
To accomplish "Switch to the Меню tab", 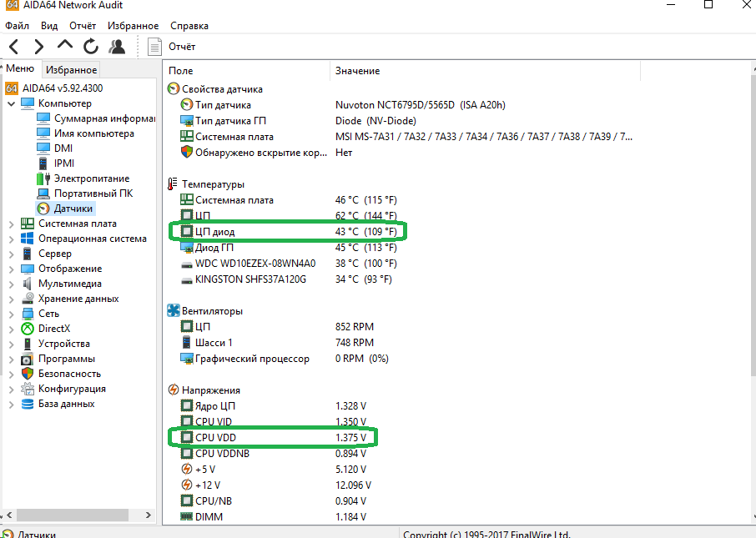I will point(20,68).
